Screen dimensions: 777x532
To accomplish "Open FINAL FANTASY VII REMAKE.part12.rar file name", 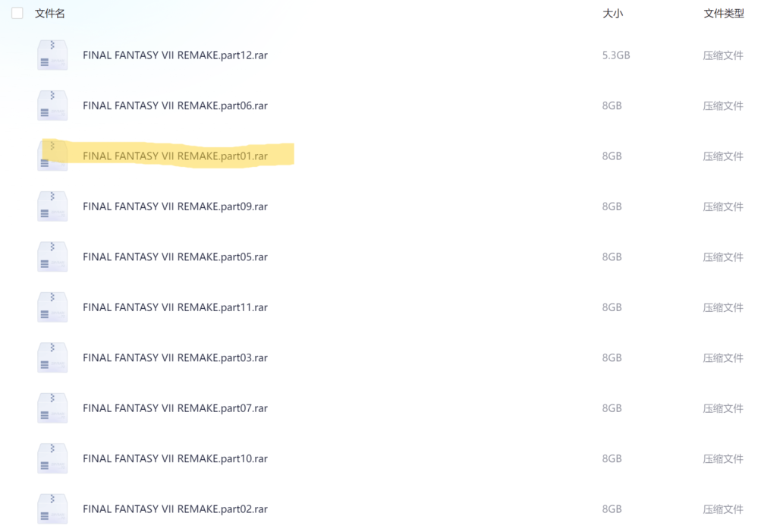I will click(x=175, y=55).
